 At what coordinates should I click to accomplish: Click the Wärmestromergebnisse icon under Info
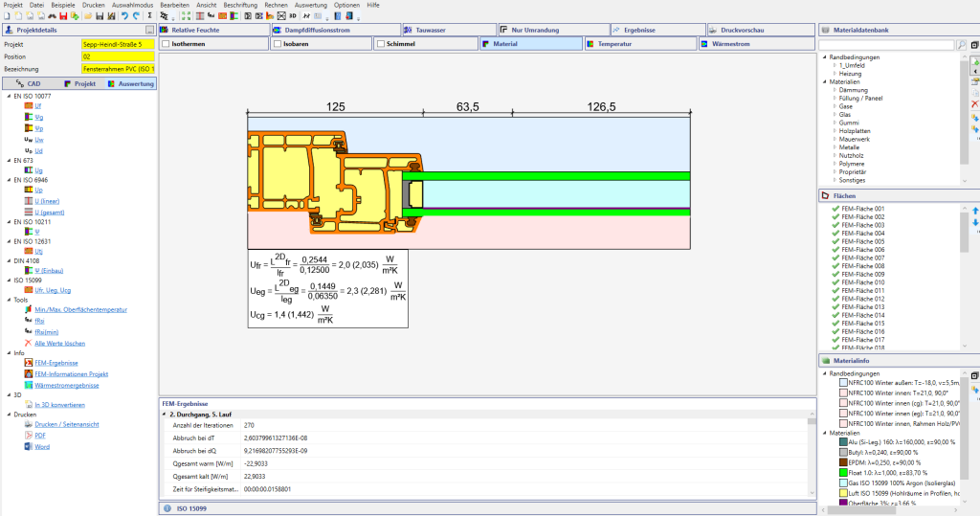pyautogui.click(x=28, y=385)
